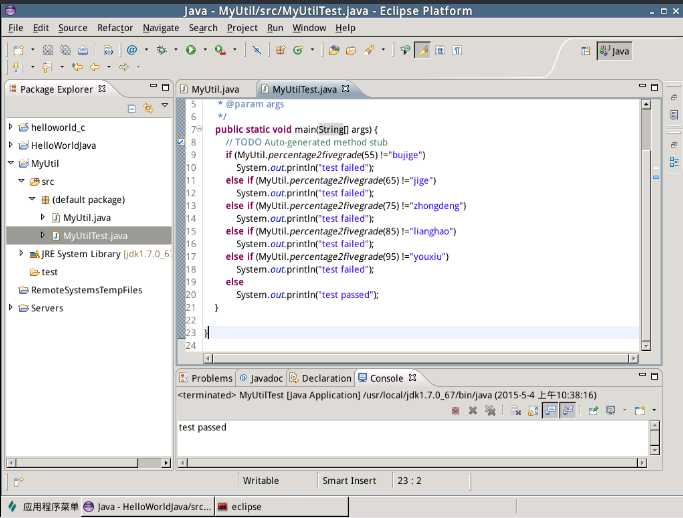Expand the Servers project

pos(11,307)
